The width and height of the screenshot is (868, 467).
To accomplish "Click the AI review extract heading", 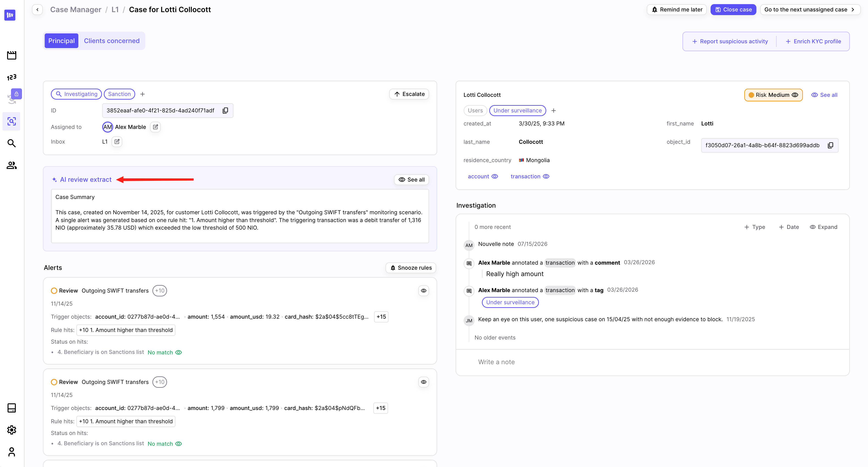I will (x=86, y=179).
